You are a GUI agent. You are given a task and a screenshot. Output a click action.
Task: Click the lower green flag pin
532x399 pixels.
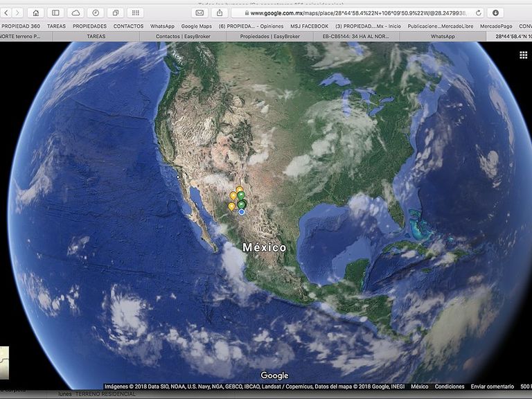click(242, 204)
